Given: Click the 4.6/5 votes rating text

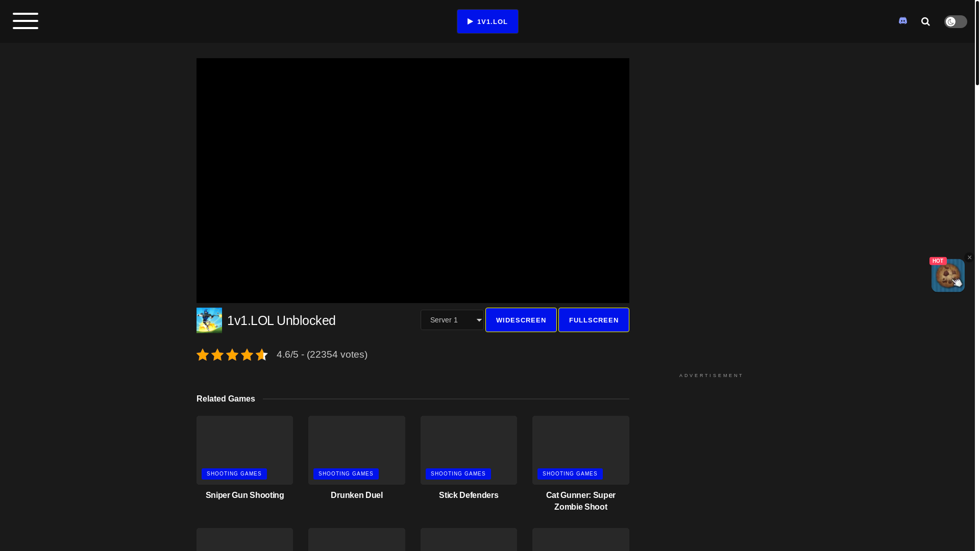Looking at the screenshot, I should pyautogui.click(x=322, y=355).
